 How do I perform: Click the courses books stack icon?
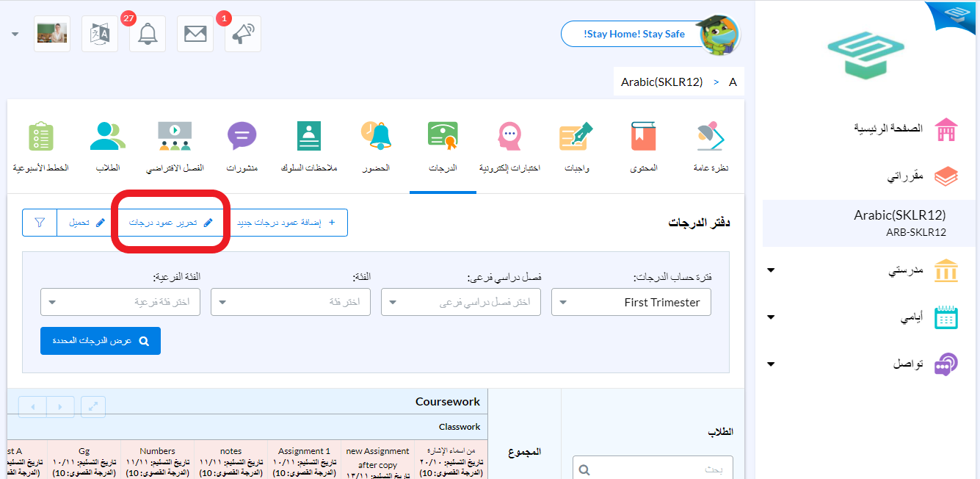pyautogui.click(x=945, y=176)
